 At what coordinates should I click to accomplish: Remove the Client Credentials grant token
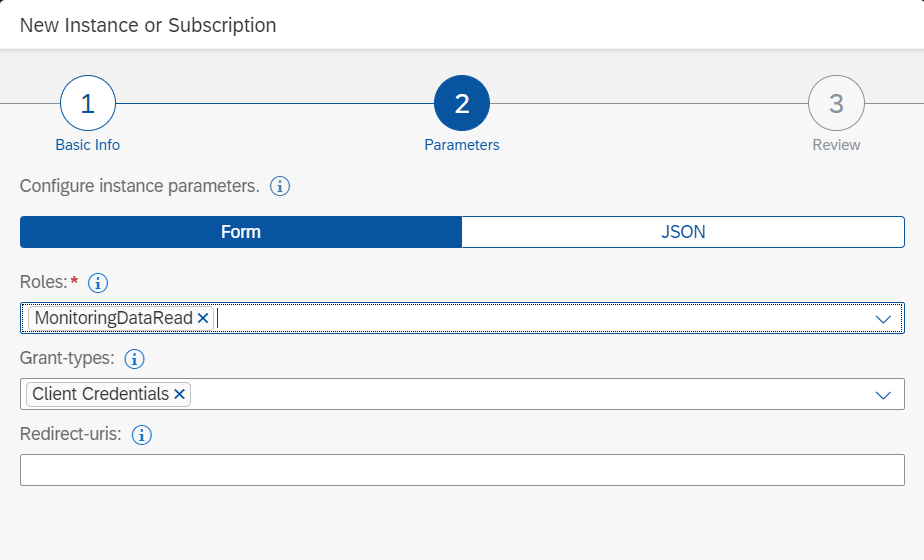180,394
